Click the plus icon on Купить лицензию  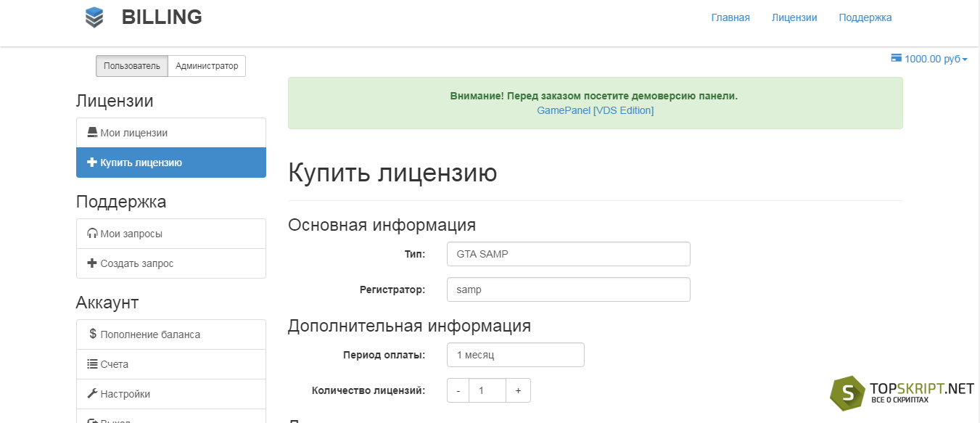(92, 163)
